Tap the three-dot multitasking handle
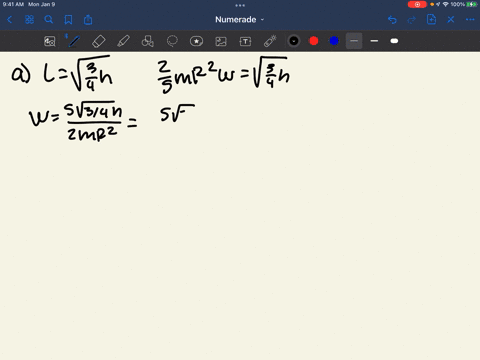480x360 pixels. (x=240, y=5)
